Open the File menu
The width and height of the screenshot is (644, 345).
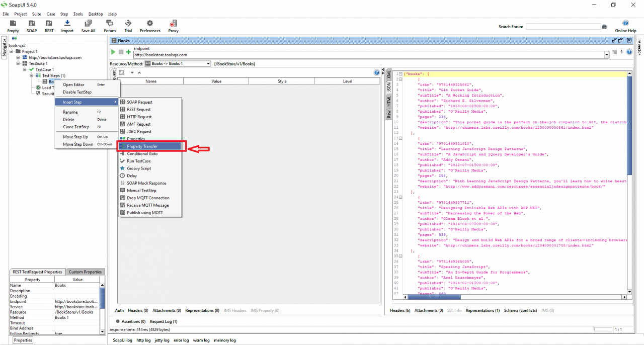point(6,14)
